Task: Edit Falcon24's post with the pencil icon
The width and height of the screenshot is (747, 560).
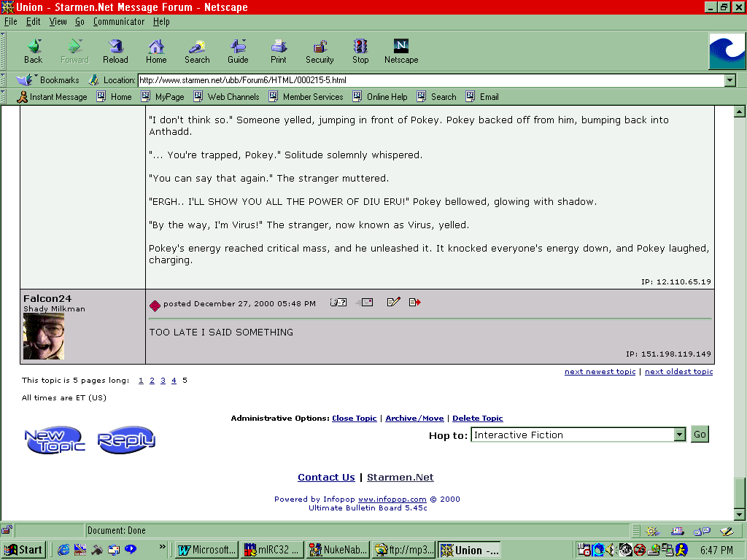Action: (393, 303)
